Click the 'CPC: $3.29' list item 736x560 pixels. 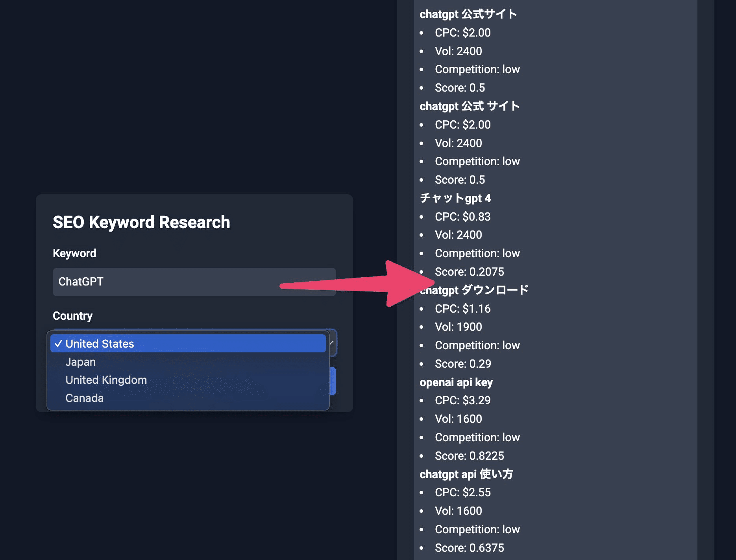[462, 400]
